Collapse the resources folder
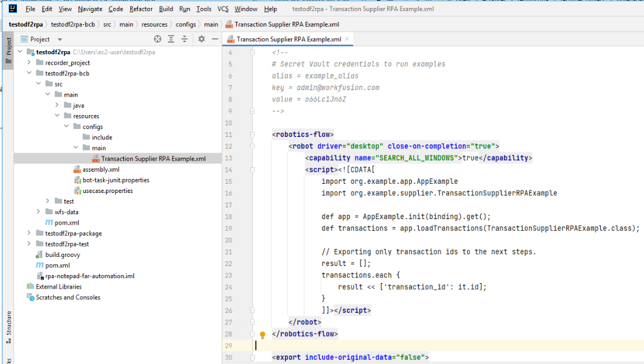The width and height of the screenshot is (644, 364). coord(57,116)
